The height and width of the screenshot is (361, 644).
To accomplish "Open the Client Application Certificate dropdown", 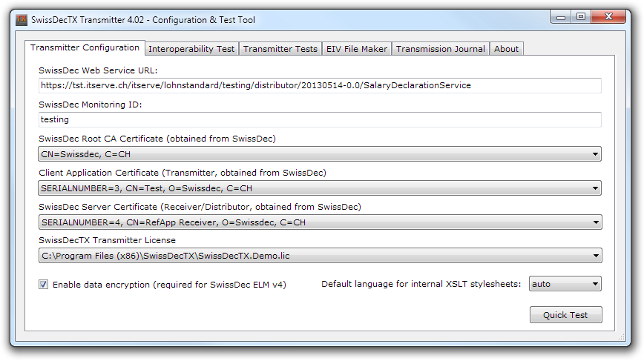I will [x=320, y=188].
